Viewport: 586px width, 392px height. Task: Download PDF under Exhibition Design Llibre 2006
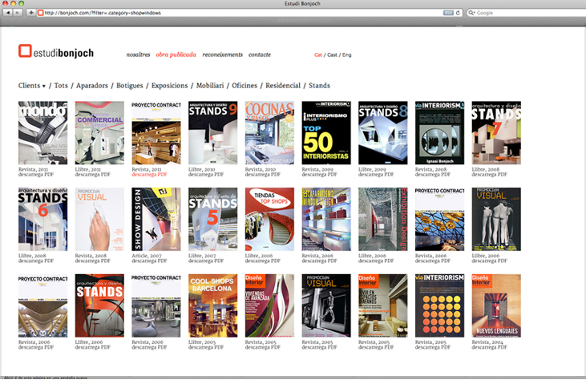point(376,261)
